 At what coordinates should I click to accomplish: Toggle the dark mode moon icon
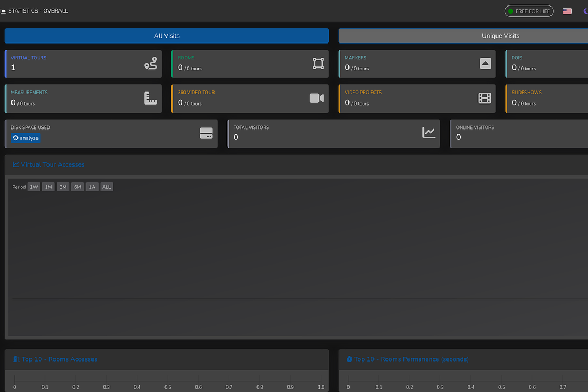(585, 11)
